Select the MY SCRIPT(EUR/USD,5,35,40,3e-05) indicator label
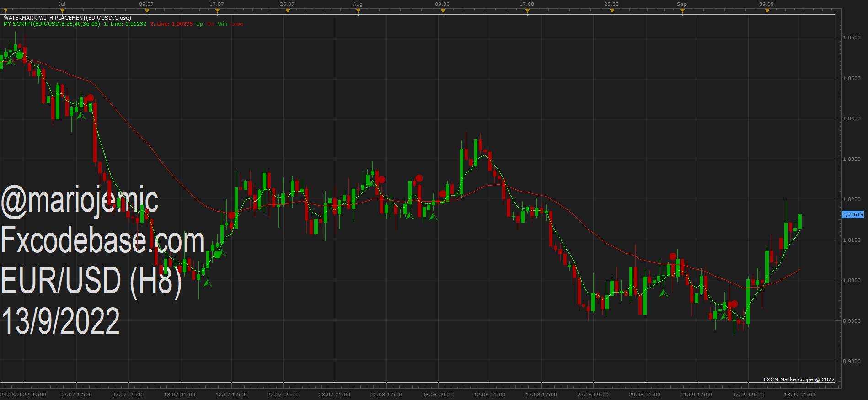The image size is (868, 400). 52,24
